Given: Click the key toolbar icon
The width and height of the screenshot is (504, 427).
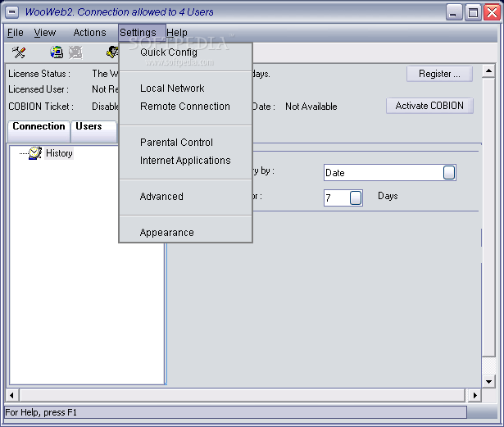Looking at the screenshot, I should point(112,52).
